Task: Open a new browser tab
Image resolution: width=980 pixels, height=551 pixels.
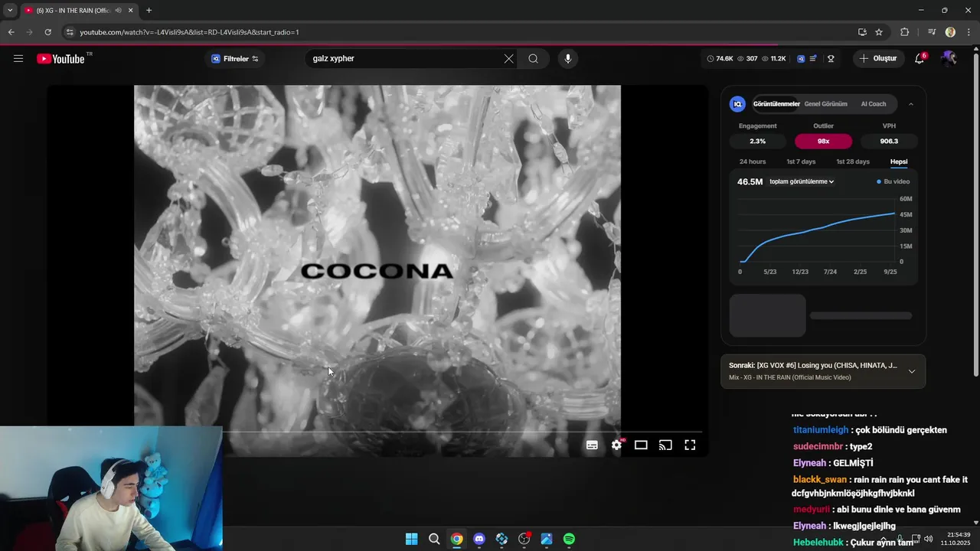Action: (149, 11)
